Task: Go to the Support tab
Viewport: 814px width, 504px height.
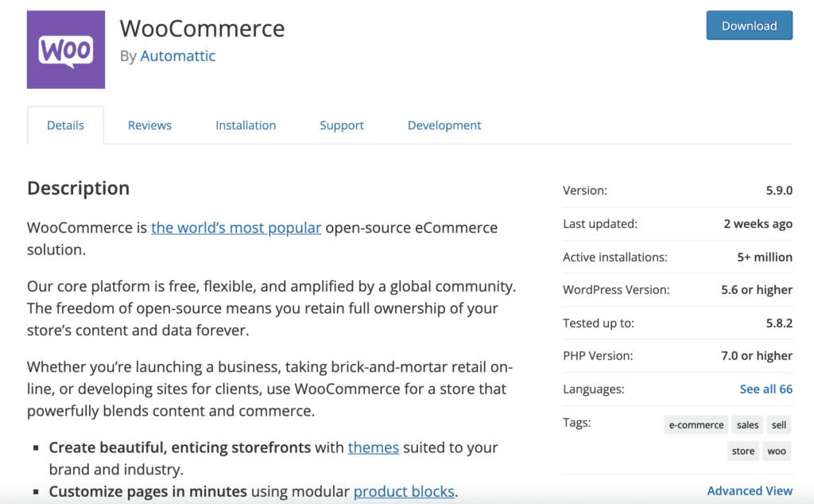Action: [342, 125]
